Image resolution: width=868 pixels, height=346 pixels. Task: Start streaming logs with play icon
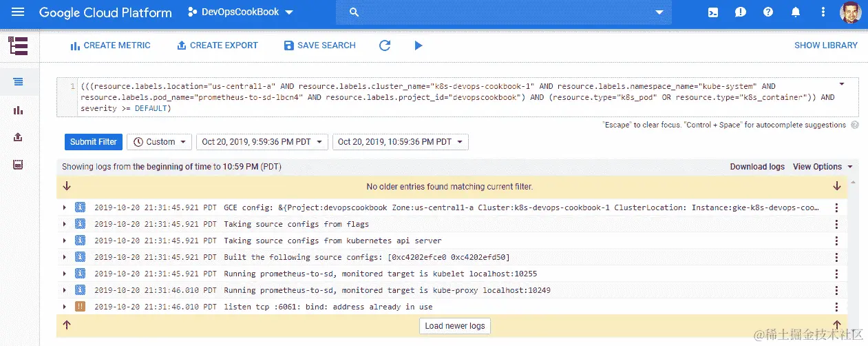click(x=418, y=45)
